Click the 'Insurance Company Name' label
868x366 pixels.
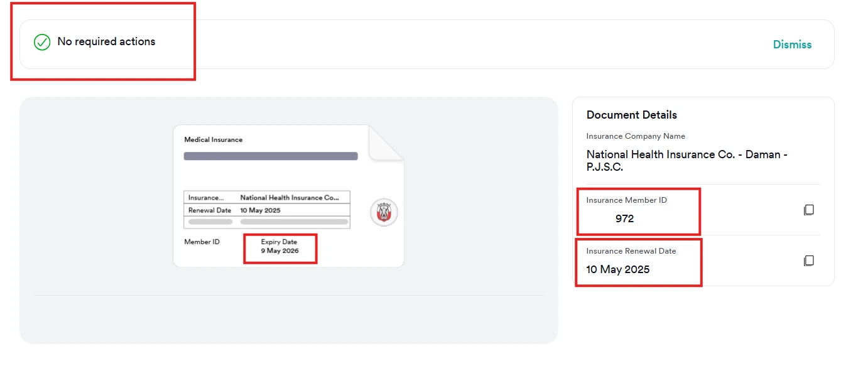636,136
